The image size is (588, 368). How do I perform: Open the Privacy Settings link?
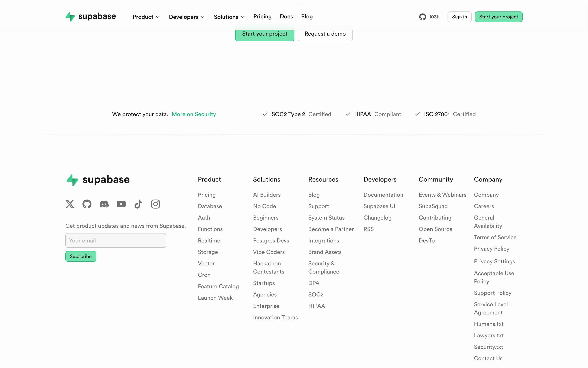point(494,261)
